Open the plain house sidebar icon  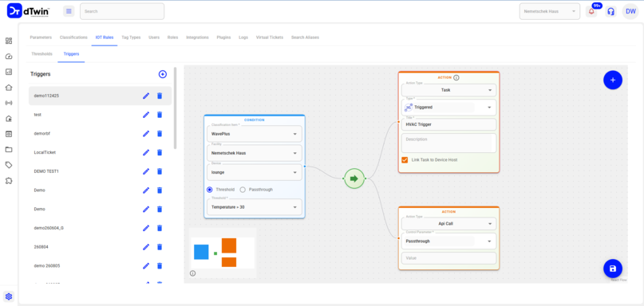[9, 88]
